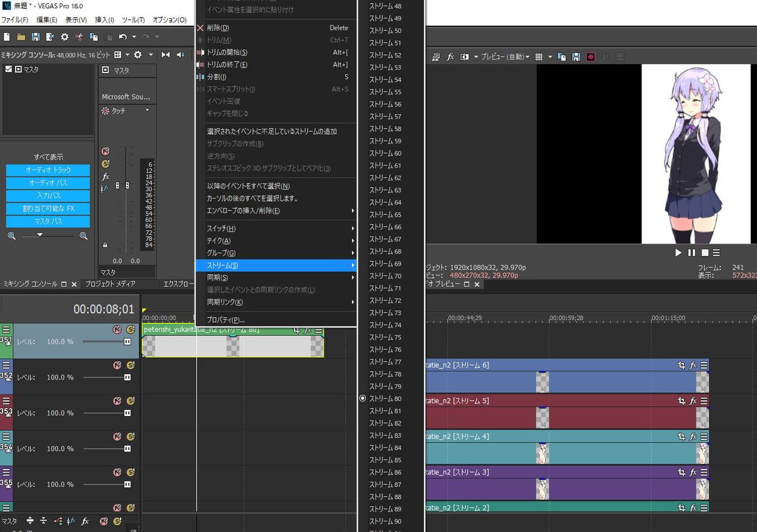Open プロパティ(P)... menu entry
Viewport: 757px width, 532px height.
[x=276, y=320]
